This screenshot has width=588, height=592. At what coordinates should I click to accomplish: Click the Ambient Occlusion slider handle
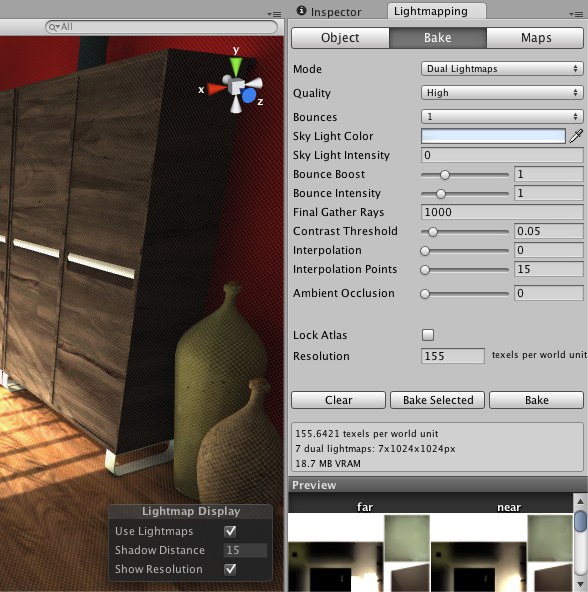(425, 294)
